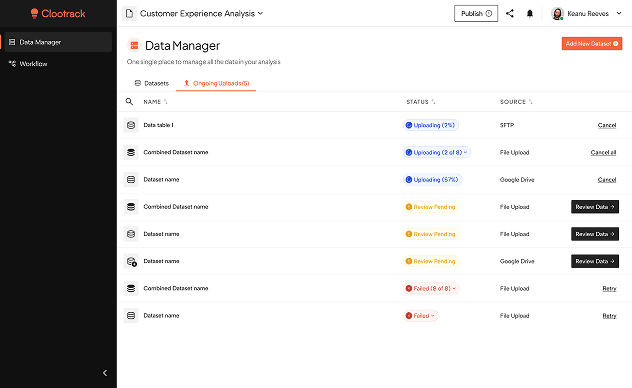The image size is (632, 388).
Task: Retry Failed (8 of 8) combined dataset
Action: click(x=609, y=288)
